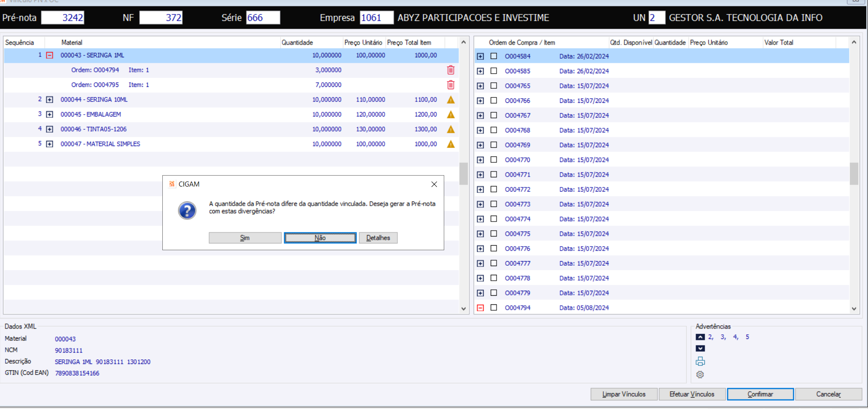Expand the 000047 - MATERIAL SIMPLES row
The image size is (868, 409).
click(x=50, y=144)
